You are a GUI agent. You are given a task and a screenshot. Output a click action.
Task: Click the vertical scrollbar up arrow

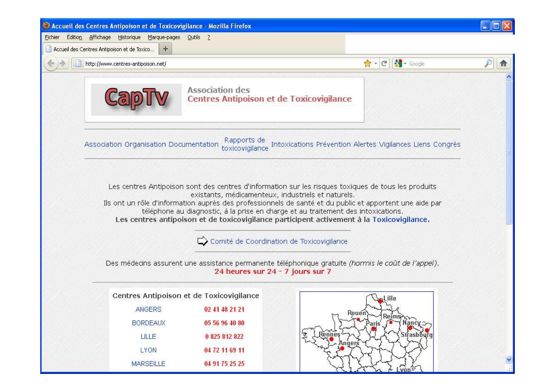click(x=509, y=77)
